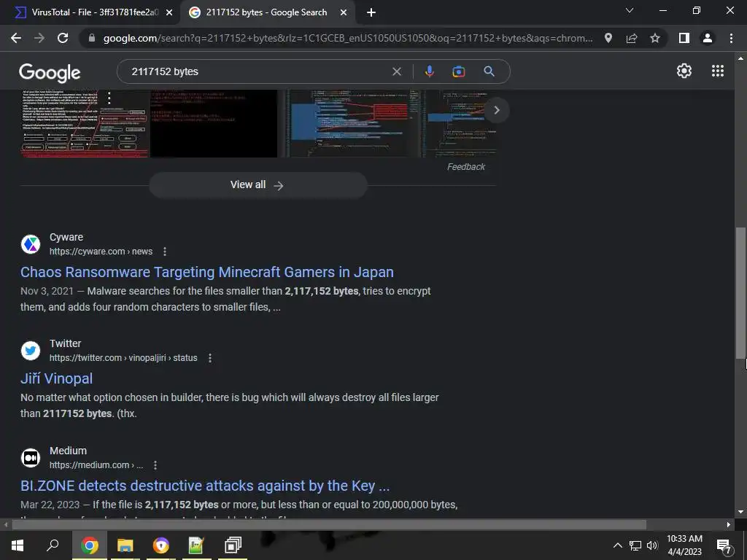Click scroll right arrow on horizontal scrollbar

pyautogui.click(x=729, y=525)
